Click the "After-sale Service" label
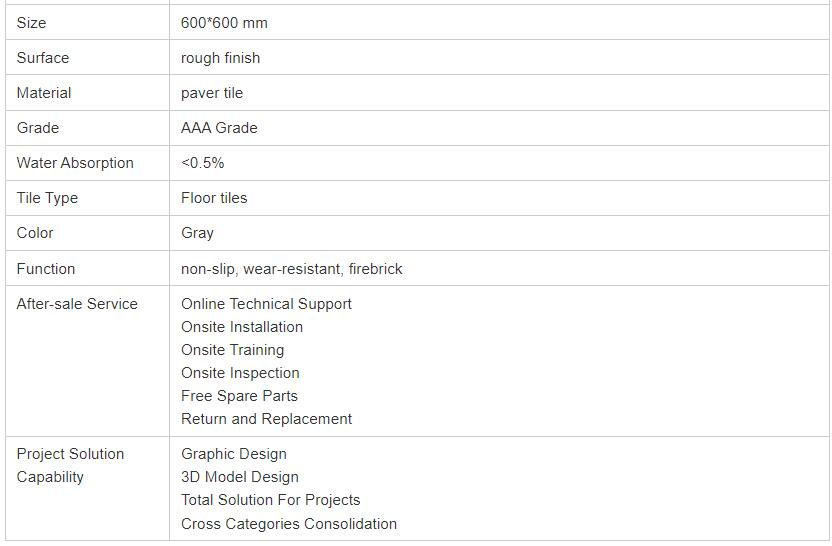The height and width of the screenshot is (546, 832). click(77, 304)
